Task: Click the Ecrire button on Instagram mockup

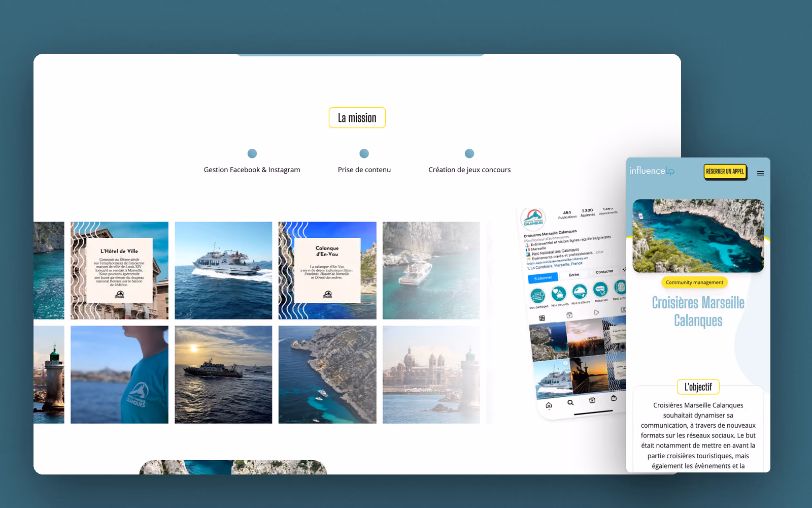Action: point(574,275)
